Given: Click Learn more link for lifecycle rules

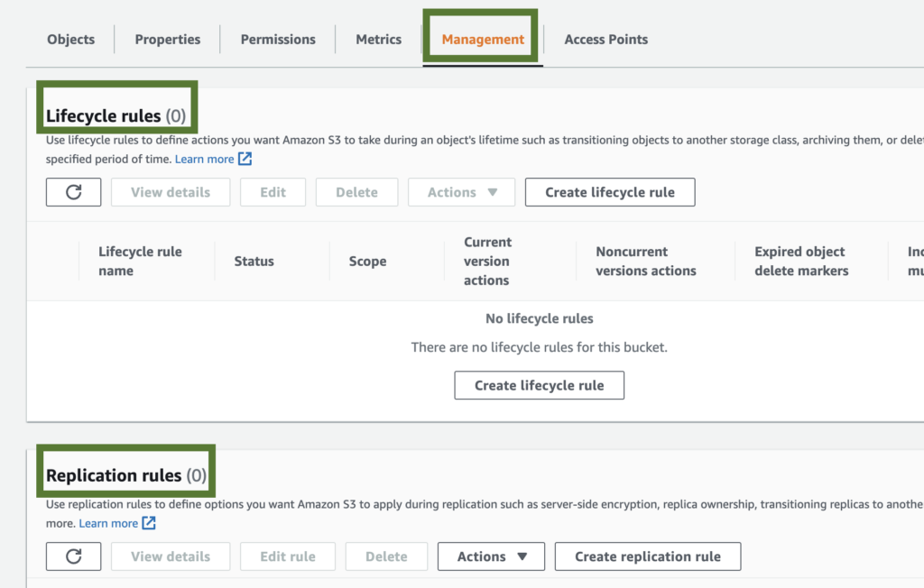Looking at the screenshot, I should (x=204, y=159).
